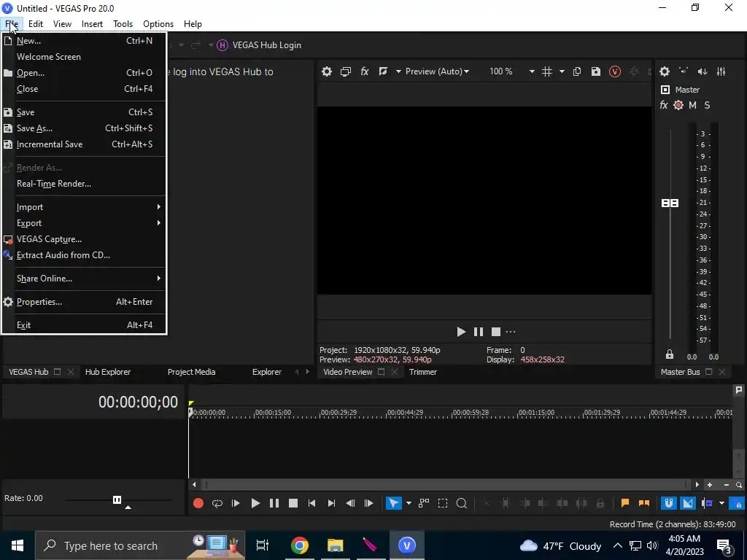Select the Normal Edit tool arrow

point(393,503)
